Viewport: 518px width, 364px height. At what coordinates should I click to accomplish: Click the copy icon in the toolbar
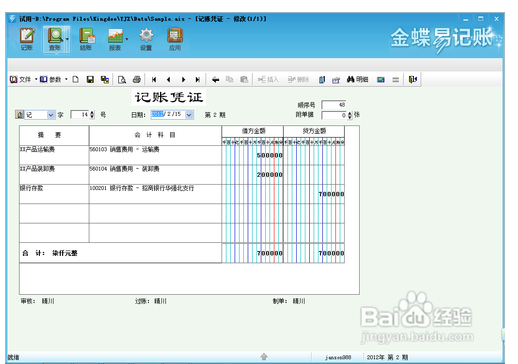coord(229,79)
